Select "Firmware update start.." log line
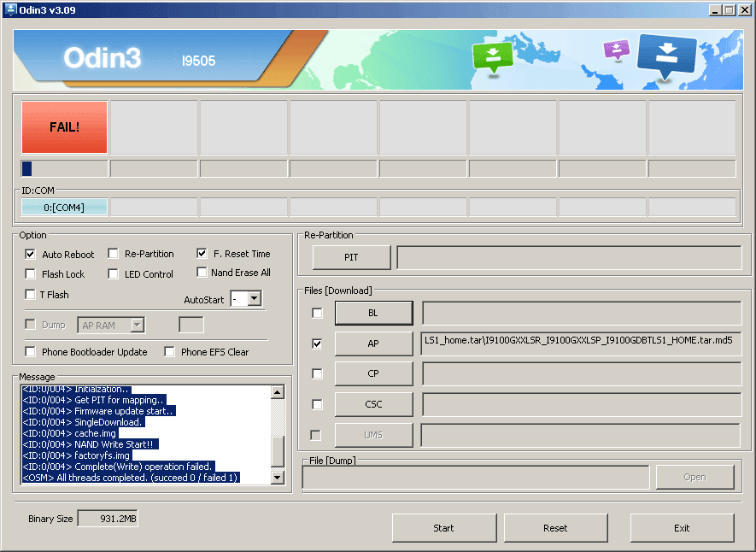This screenshot has height=552, width=756. coord(99,411)
